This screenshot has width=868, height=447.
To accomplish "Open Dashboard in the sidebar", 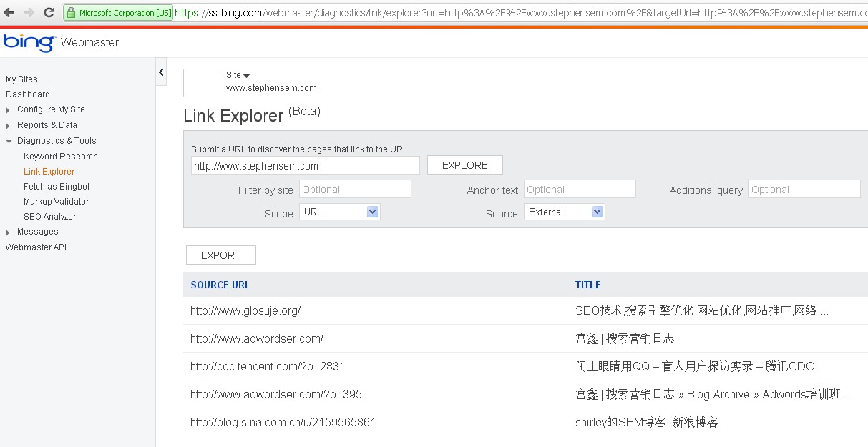I will [28, 94].
